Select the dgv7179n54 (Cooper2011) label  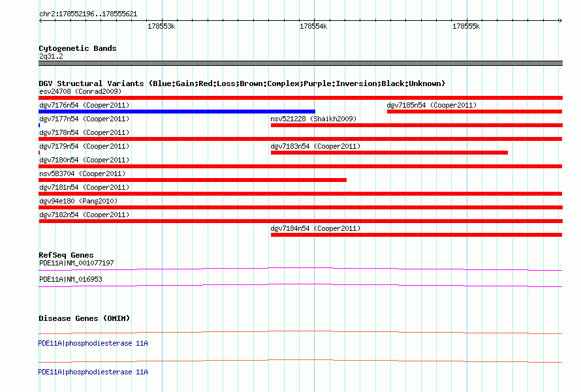[84, 146]
